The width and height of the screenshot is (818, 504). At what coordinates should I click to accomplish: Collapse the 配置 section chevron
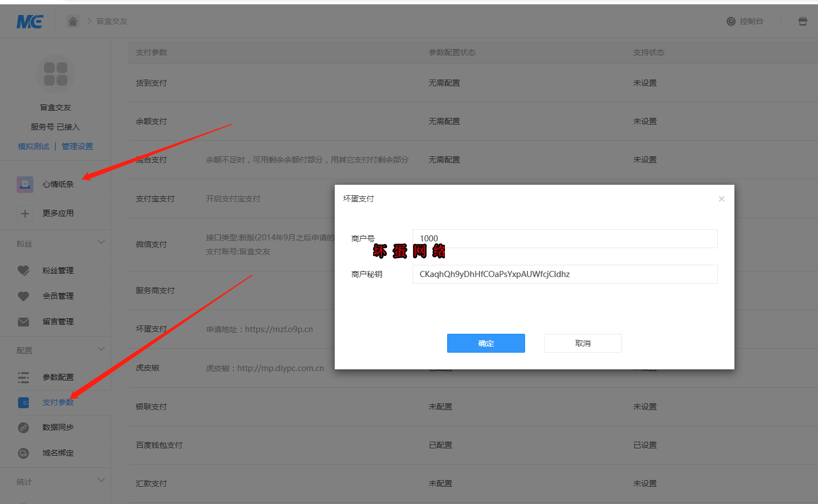coord(101,349)
